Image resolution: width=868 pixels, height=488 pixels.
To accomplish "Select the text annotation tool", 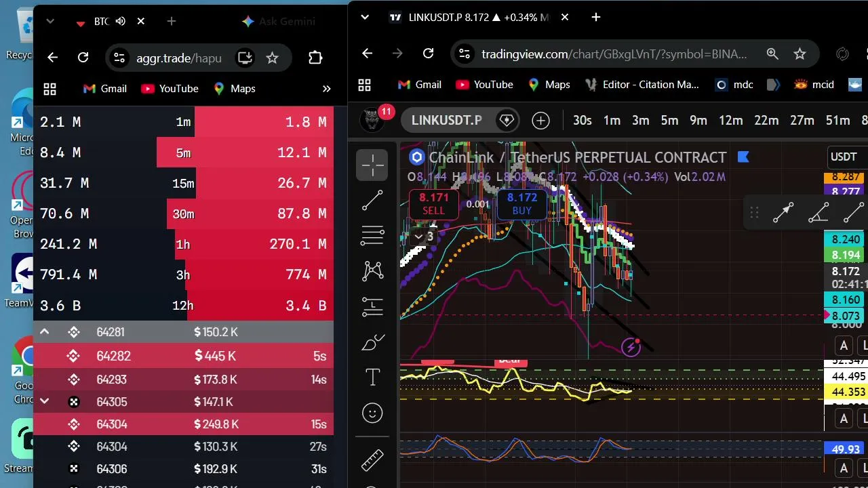I will coord(372,378).
